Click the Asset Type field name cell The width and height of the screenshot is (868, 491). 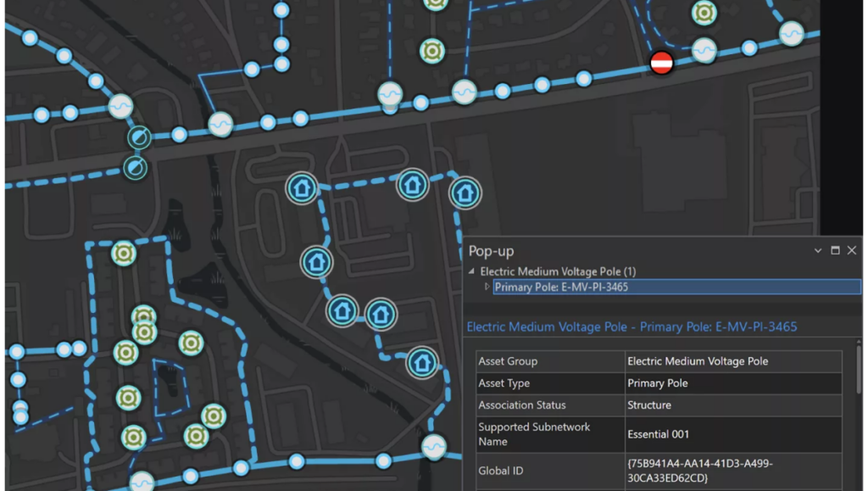tap(550, 383)
